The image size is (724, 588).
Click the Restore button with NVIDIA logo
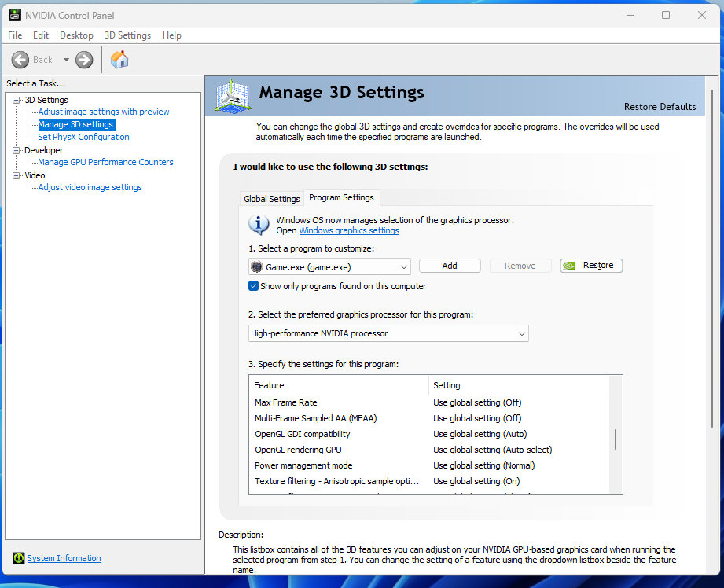coord(591,266)
